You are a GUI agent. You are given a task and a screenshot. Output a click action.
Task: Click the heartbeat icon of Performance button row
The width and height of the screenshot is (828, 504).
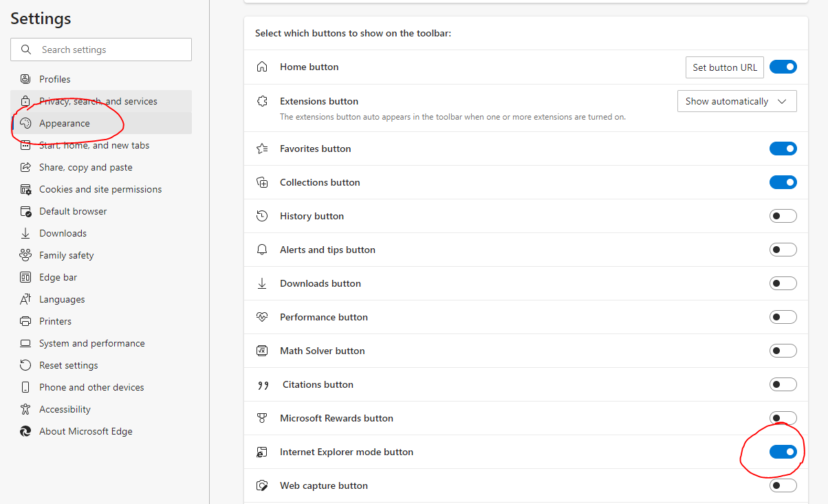[x=261, y=317]
